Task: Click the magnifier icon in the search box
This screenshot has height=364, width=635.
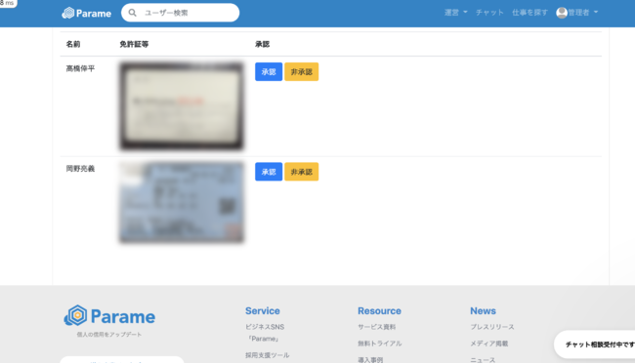Action: (x=132, y=13)
